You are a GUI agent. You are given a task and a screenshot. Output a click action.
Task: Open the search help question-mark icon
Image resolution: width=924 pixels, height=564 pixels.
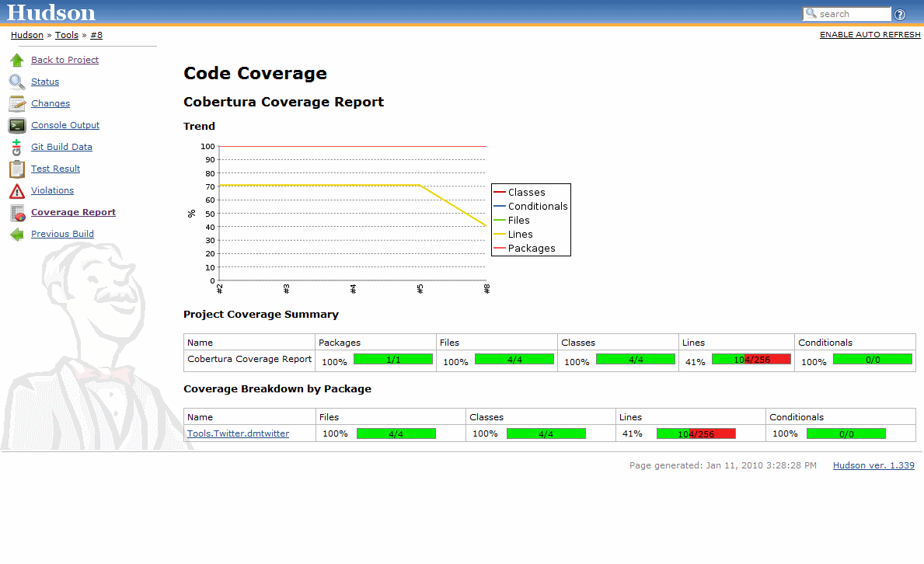900,15
